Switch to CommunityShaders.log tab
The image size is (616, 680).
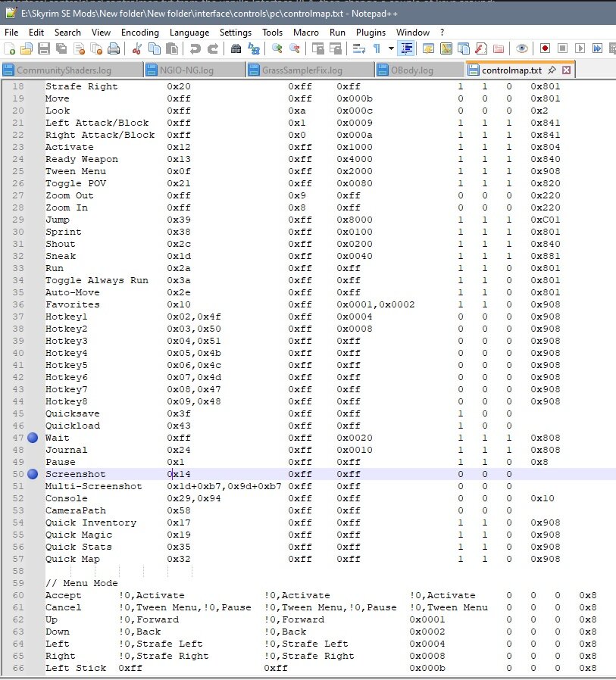coord(71,70)
